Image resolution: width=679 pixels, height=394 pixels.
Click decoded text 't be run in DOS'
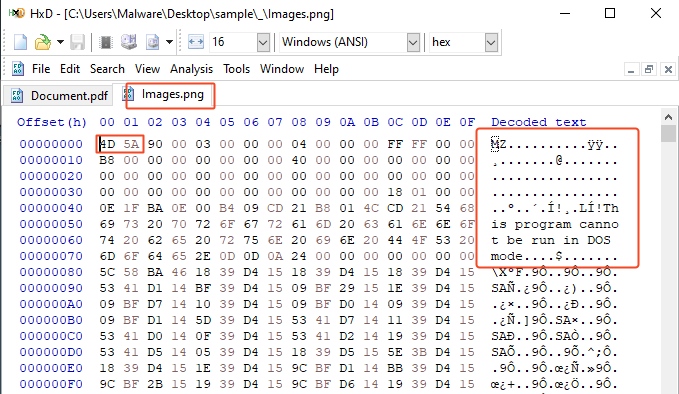click(x=551, y=240)
